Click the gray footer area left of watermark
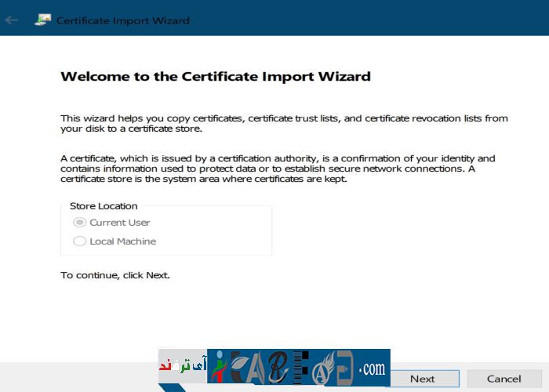 78,376
